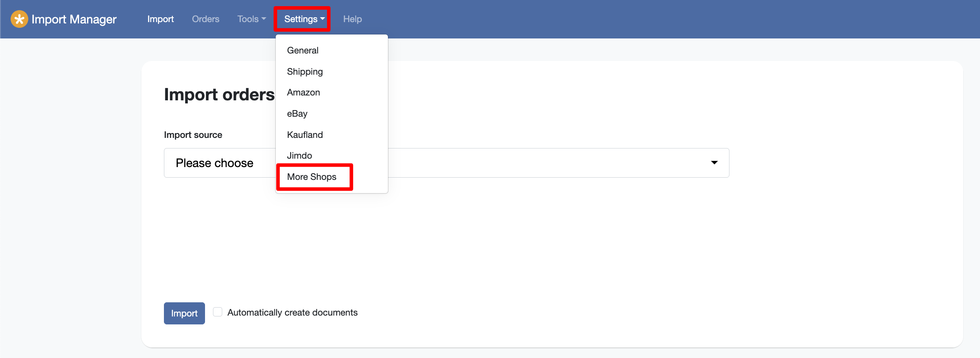Screen dimensions: 980x358
Task: Click the 'Import source' field label
Action: point(193,135)
